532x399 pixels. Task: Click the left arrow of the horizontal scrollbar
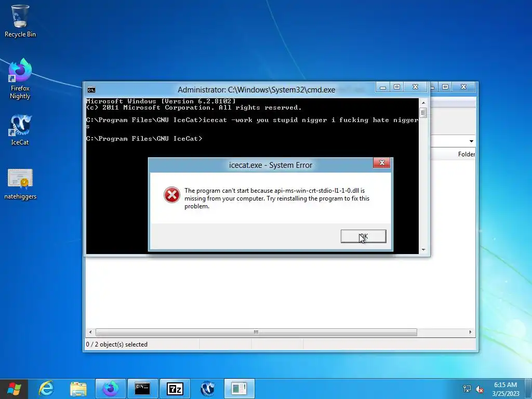tap(90, 332)
